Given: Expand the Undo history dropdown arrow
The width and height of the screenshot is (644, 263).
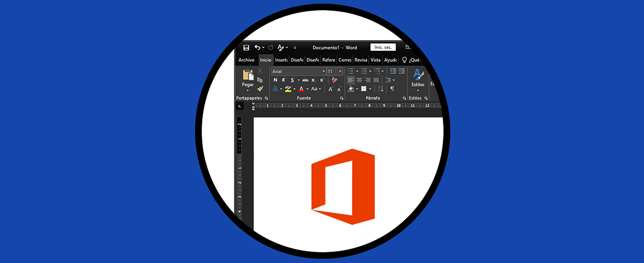Looking at the screenshot, I should coord(264,47).
